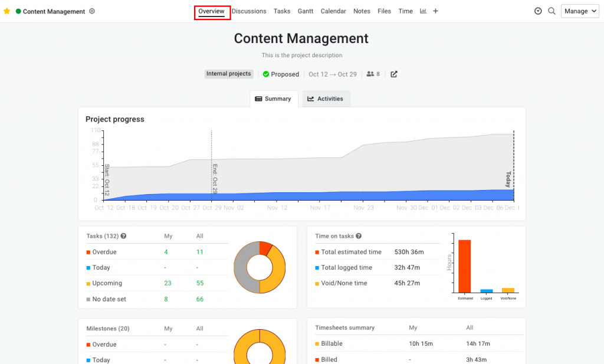Open the reports chart icon in the navigation bar
The height and width of the screenshot is (364, 604).
pyautogui.click(x=423, y=11)
